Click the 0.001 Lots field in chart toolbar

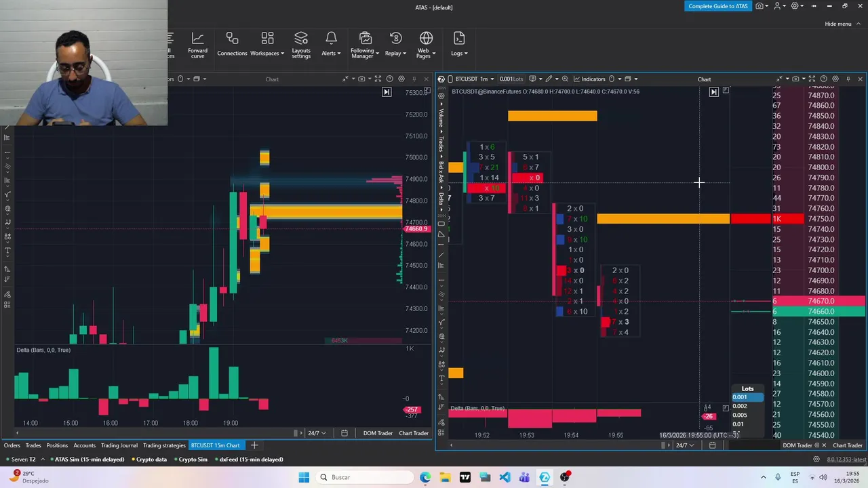[511, 79]
